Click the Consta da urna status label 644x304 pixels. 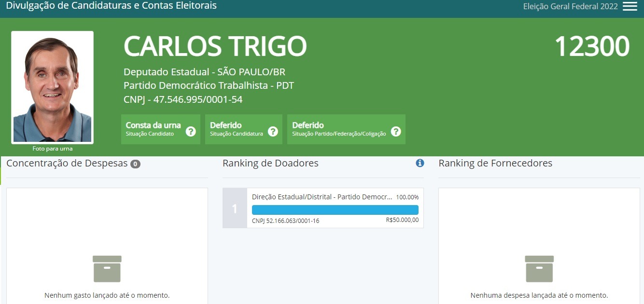click(153, 125)
